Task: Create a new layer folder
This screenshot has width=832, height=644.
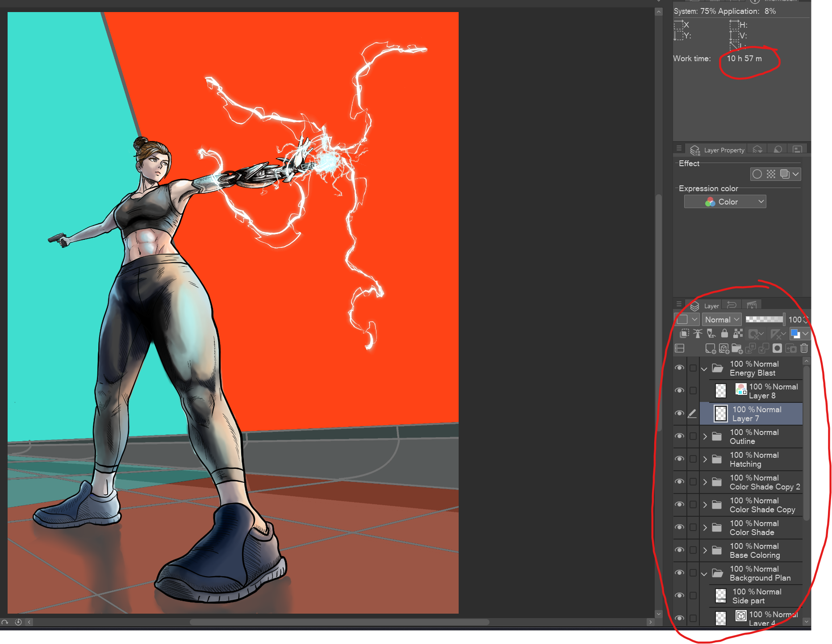Action: coord(737,348)
